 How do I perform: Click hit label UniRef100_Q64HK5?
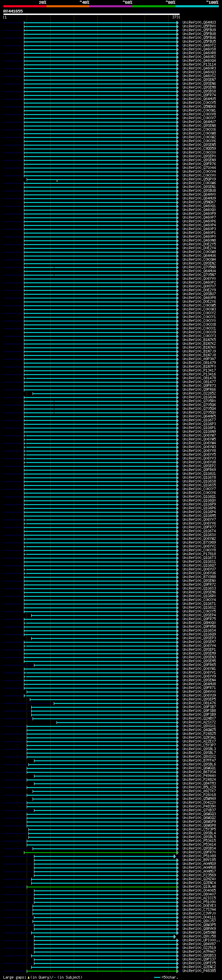[199, 416]
